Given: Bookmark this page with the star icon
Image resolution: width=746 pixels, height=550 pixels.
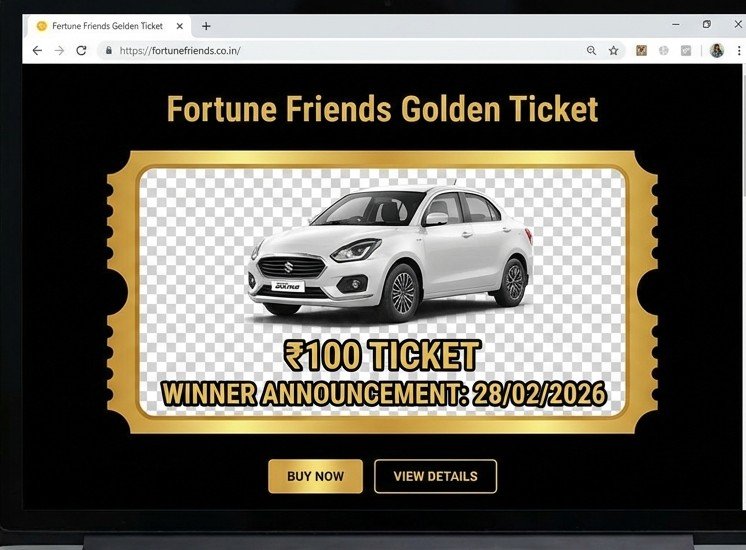Looking at the screenshot, I should coord(614,50).
